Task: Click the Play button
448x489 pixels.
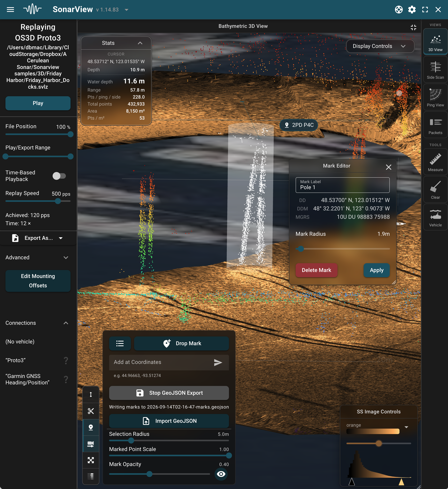Action: pyautogui.click(x=38, y=103)
